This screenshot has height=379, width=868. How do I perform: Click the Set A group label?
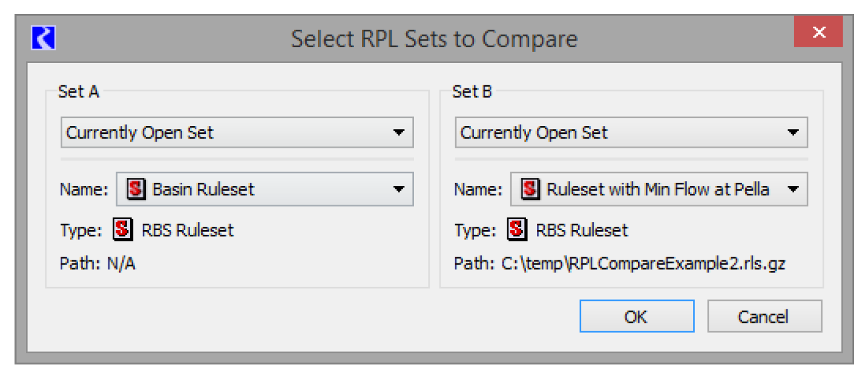click(78, 91)
